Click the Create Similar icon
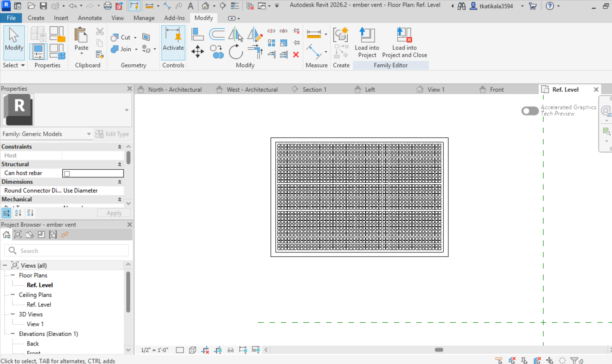The height and width of the screenshot is (364, 612). [x=341, y=34]
